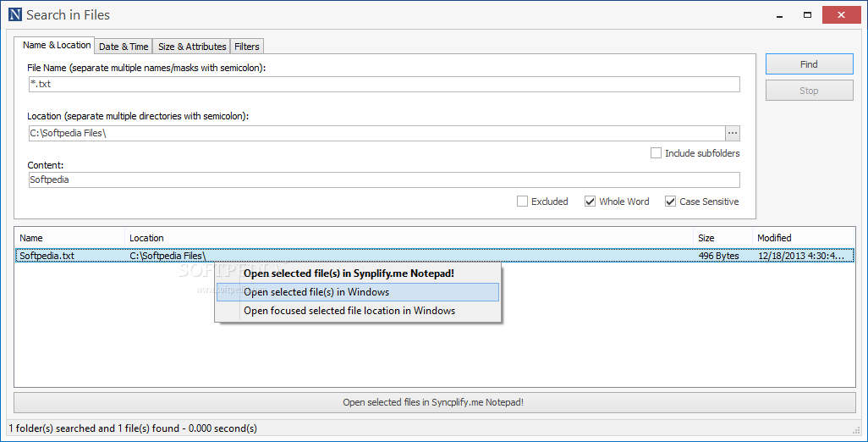This screenshot has width=868, height=442.
Task: Minimize the Search in Files window
Action: [779, 15]
